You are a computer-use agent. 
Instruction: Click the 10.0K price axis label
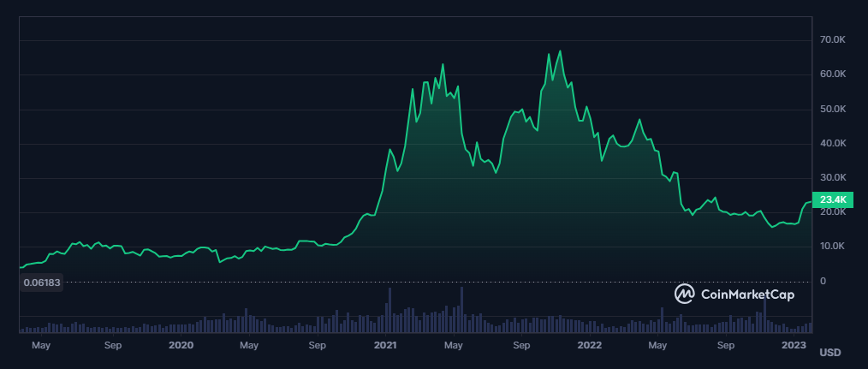pos(833,247)
